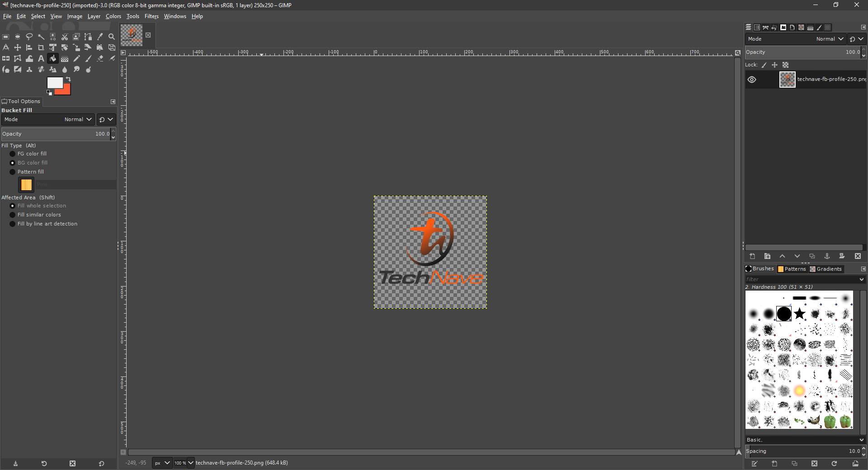
Task: Choose Fill whole selection option
Action: click(x=38, y=206)
